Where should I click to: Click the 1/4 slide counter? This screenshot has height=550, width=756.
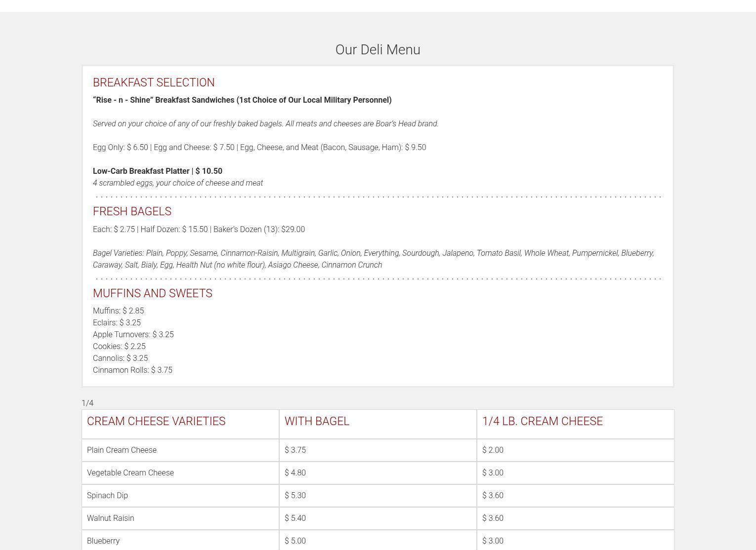click(87, 403)
